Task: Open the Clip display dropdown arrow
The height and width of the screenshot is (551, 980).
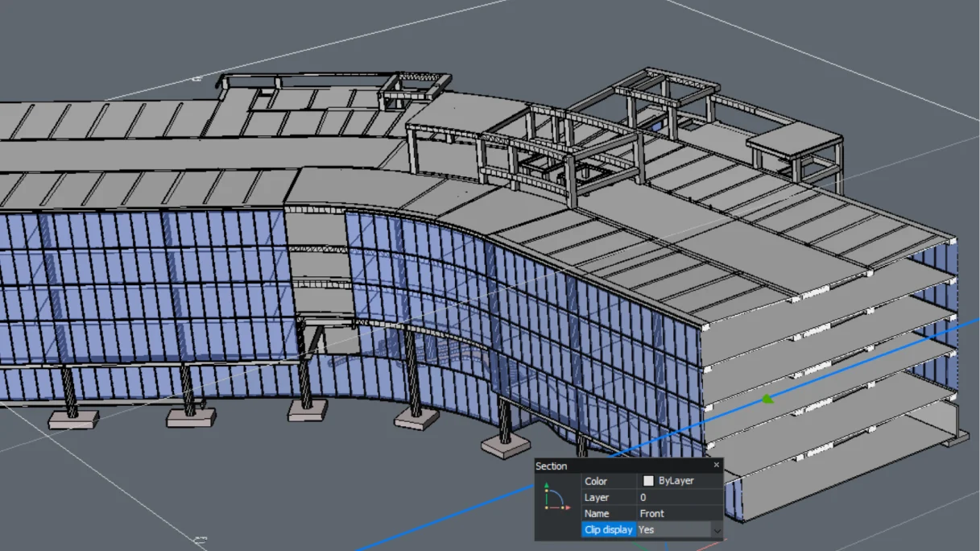Action: (716, 530)
